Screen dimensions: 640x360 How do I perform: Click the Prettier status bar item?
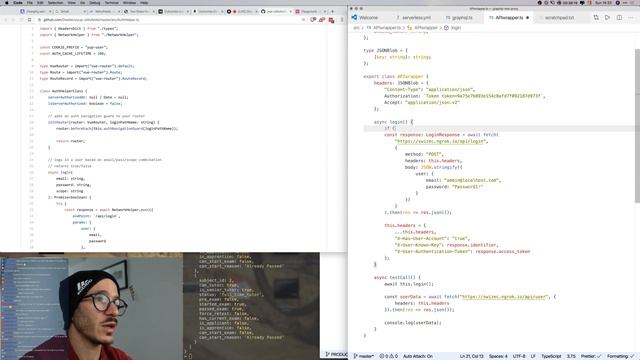point(591,356)
